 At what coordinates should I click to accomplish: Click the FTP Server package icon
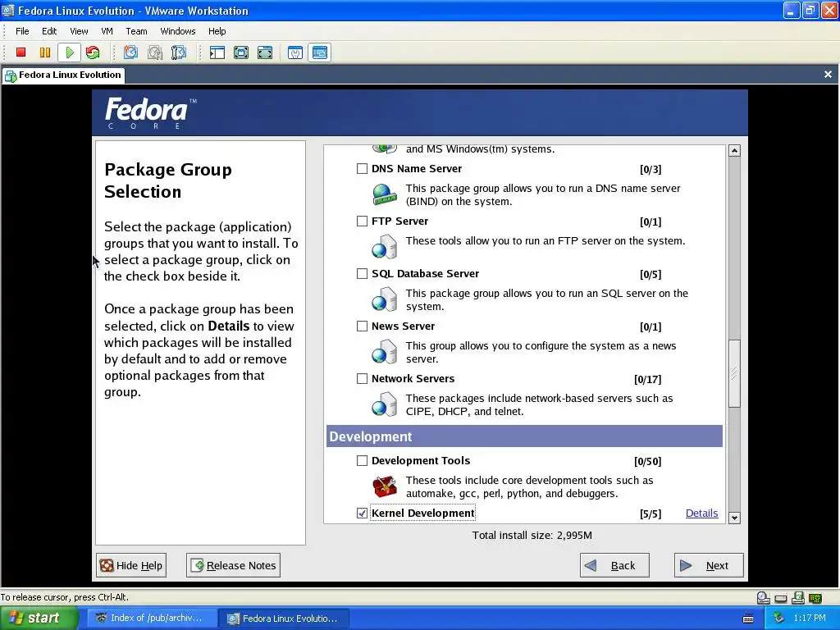point(385,246)
